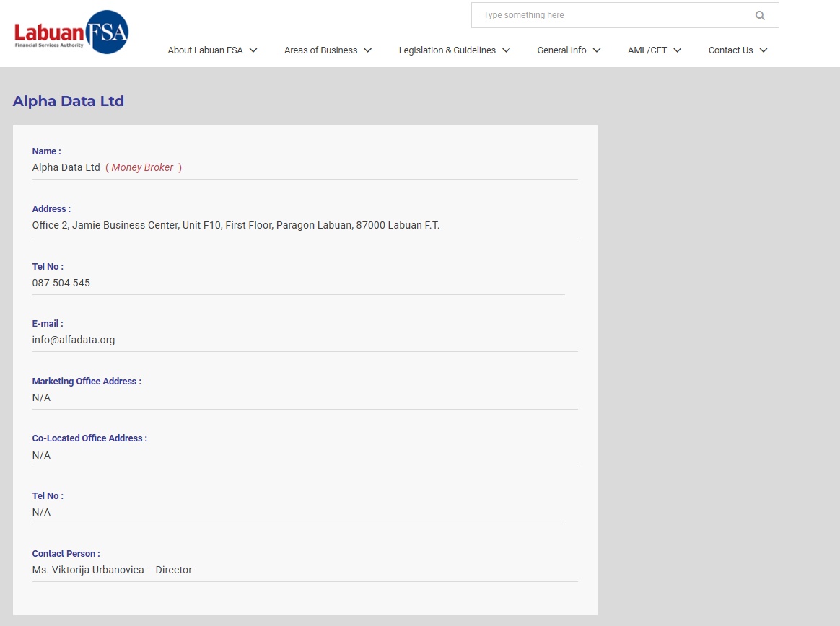Screen dimensions: 840x626
Task: Click the 'Name :' field label
Action: click(x=47, y=151)
